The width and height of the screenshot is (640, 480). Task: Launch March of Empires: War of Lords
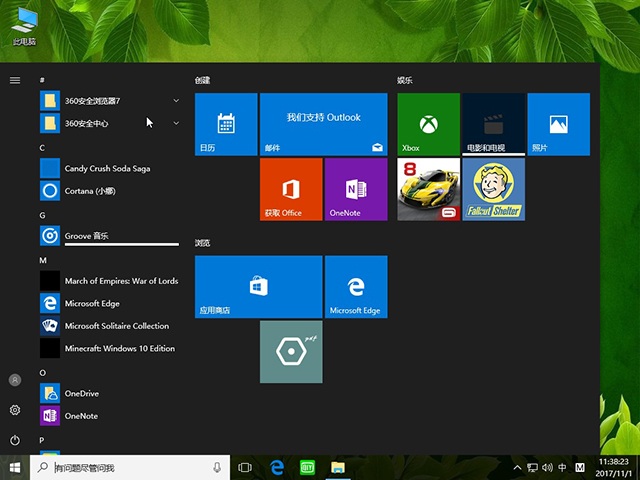[109, 281]
